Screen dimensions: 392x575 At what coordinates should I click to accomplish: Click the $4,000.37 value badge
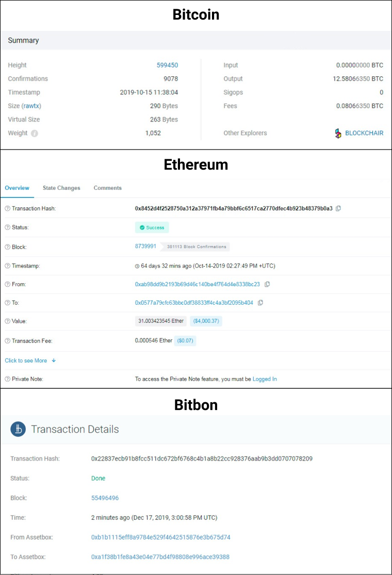[x=206, y=321]
